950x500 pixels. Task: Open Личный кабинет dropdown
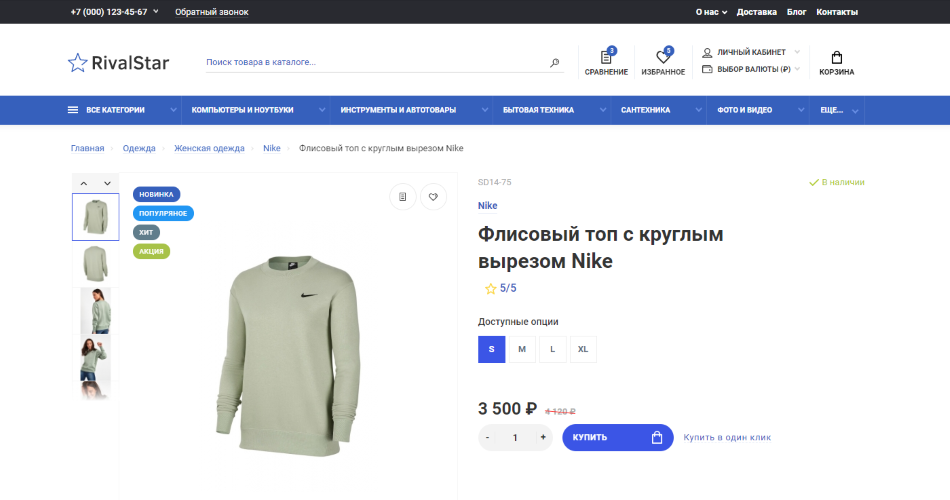[x=751, y=52]
